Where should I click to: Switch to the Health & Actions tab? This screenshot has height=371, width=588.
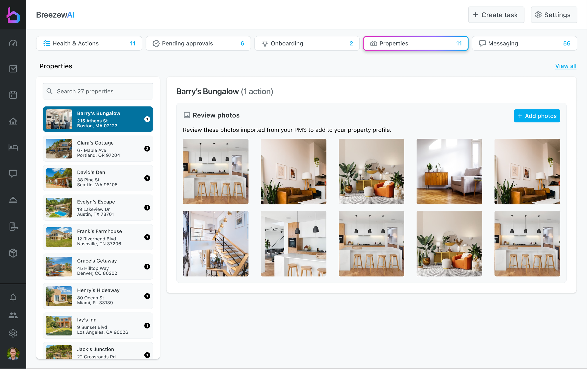click(x=89, y=43)
